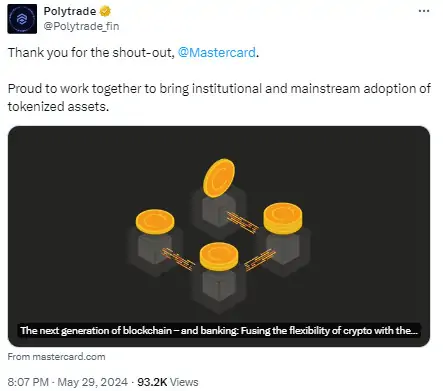
Task: Click the Polytrade profile avatar
Action: point(22,19)
